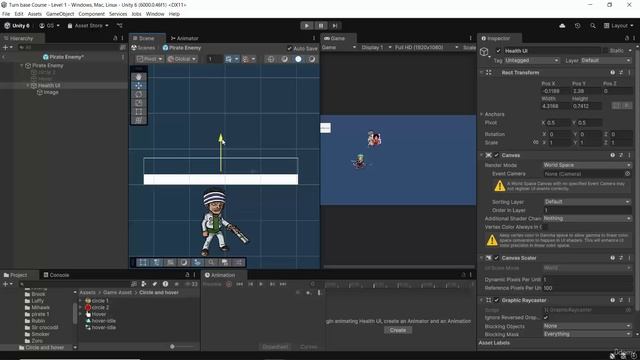Click Assets breadcrumb in Project panel

(x=87, y=293)
